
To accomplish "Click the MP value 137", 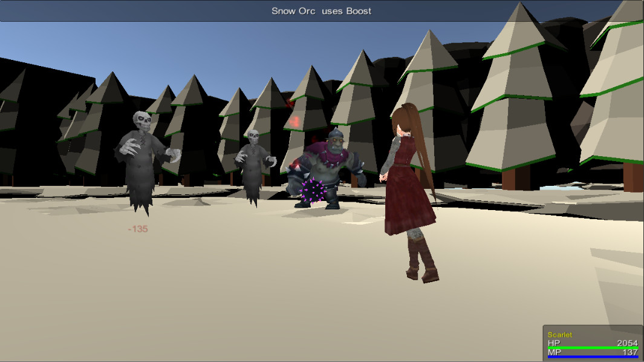I will tap(629, 351).
